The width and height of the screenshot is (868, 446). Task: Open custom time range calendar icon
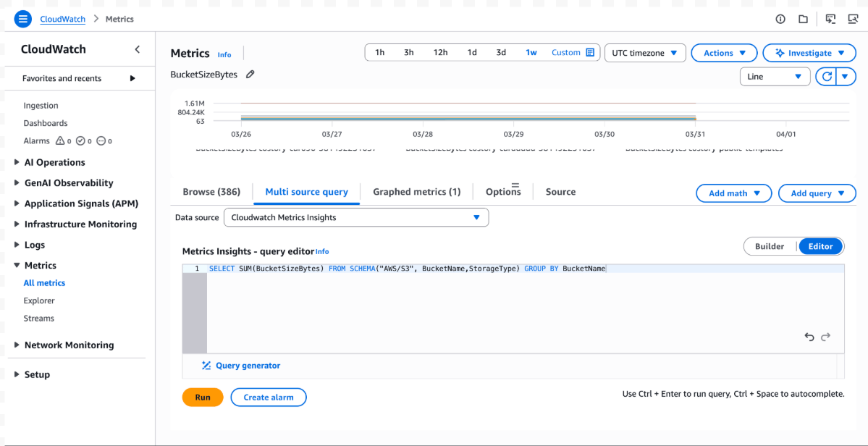590,53
